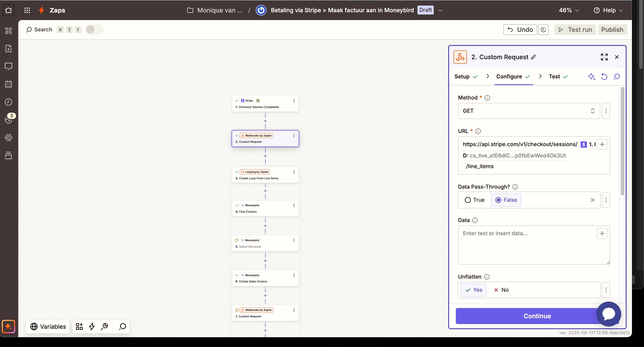Viewport: 644px width, 347px height.
Task: Open the zoom 46% dropdown
Action: tap(569, 10)
